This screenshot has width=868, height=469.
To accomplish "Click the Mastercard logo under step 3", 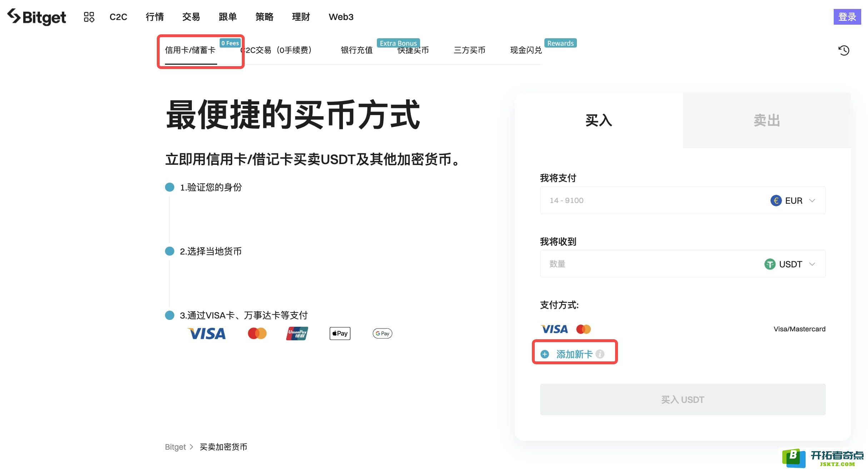I will pyautogui.click(x=257, y=334).
